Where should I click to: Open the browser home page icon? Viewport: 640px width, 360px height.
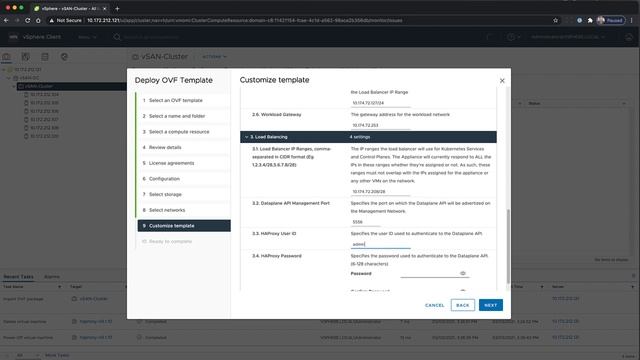point(38,20)
